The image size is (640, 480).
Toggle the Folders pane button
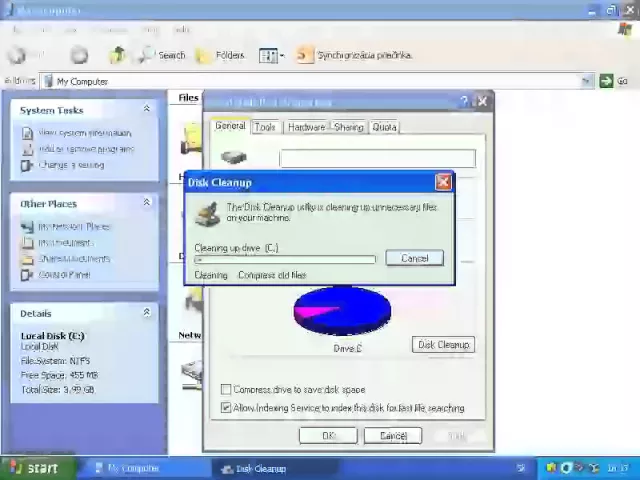220,55
